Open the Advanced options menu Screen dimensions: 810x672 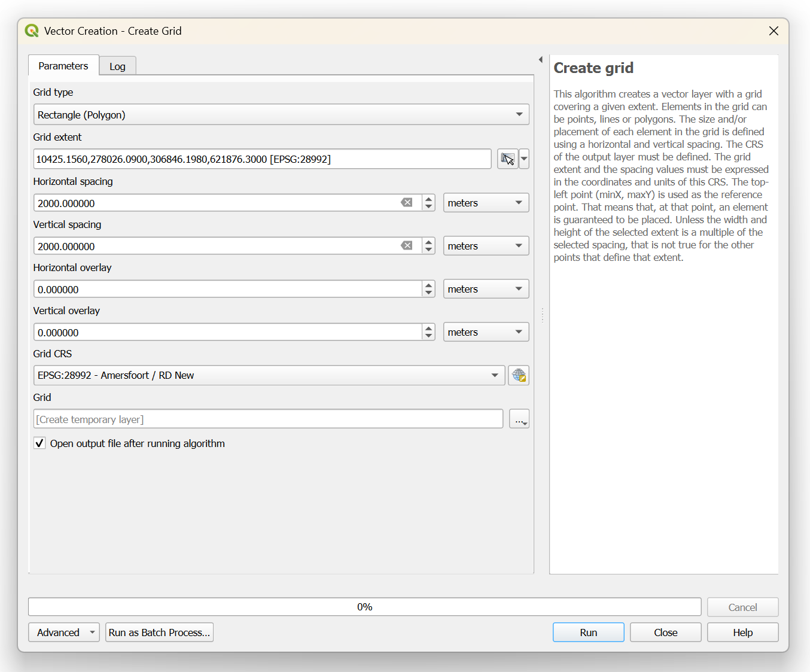[63, 633]
